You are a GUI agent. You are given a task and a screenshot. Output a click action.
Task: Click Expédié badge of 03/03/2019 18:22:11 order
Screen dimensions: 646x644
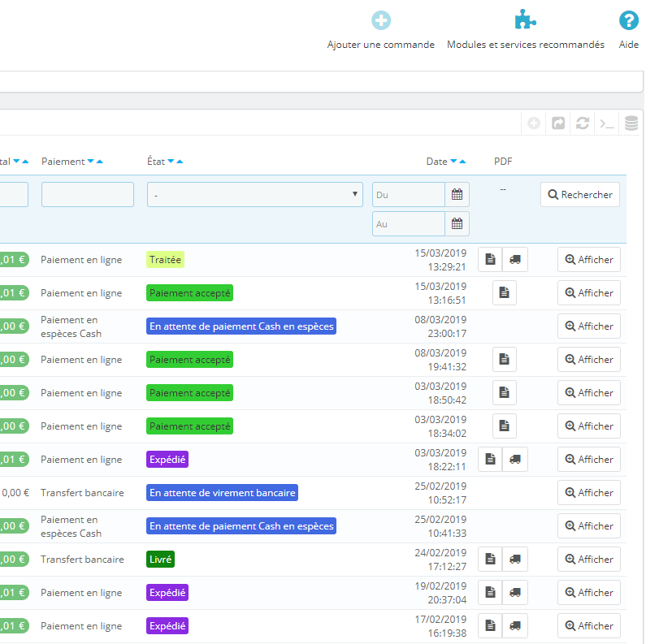pos(167,459)
